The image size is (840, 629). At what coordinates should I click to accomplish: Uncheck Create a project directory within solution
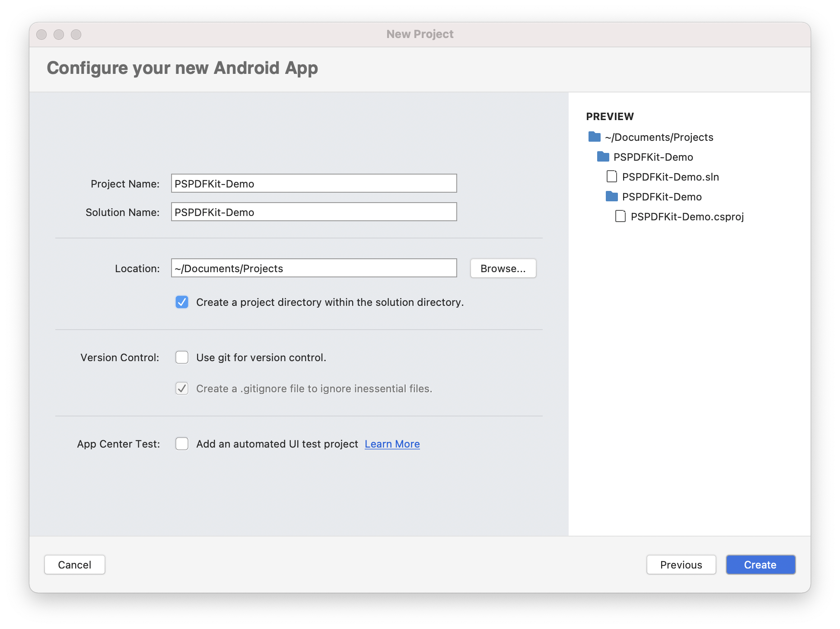182,302
